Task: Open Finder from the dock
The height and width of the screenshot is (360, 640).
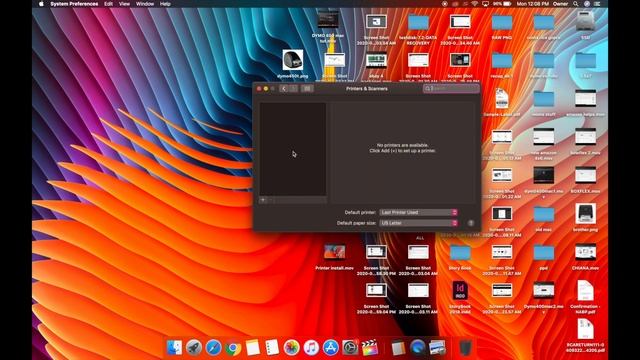Action: pyautogui.click(x=174, y=347)
